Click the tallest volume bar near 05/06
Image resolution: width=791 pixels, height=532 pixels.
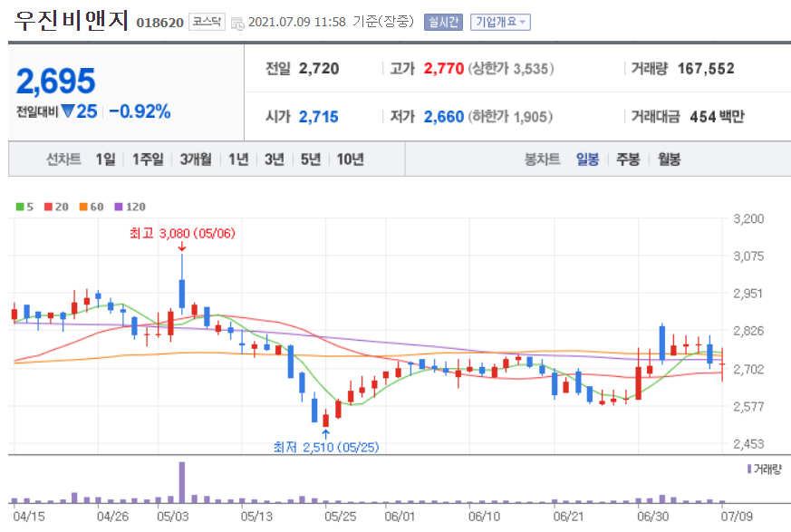(x=182, y=482)
